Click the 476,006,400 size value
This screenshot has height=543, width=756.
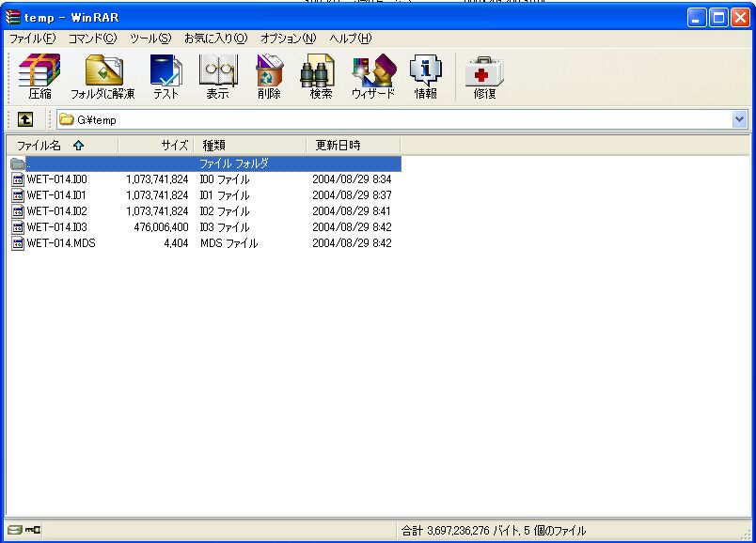coord(161,227)
